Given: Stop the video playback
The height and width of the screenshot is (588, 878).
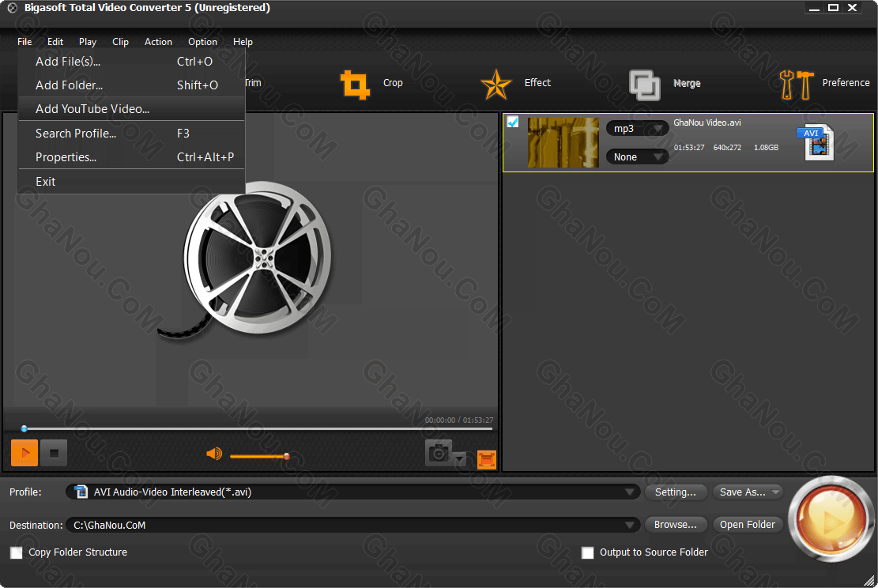Looking at the screenshot, I should tap(54, 453).
